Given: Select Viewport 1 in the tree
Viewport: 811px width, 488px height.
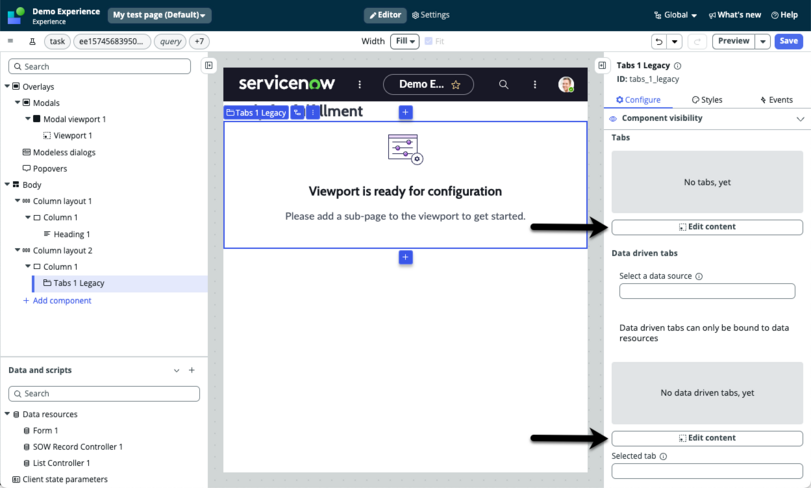Looking at the screenshot, I should pyautogui.click(x=72, y=135).
